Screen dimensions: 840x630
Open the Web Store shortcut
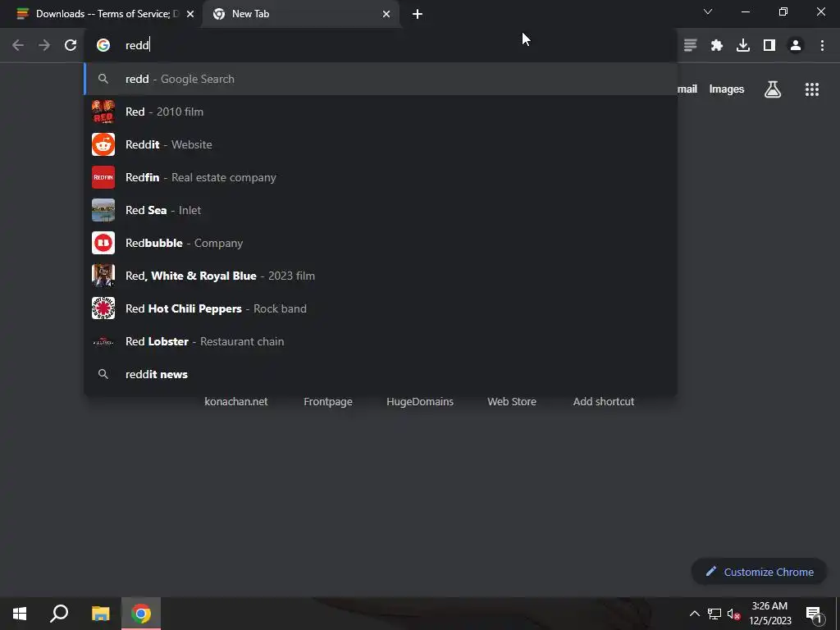click(x=512, y=401)
